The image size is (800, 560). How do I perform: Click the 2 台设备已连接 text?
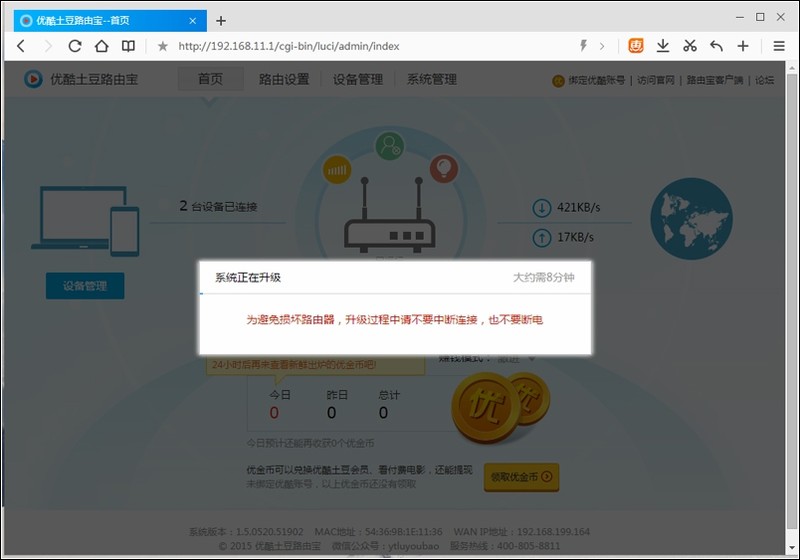[x=218, y=206]
